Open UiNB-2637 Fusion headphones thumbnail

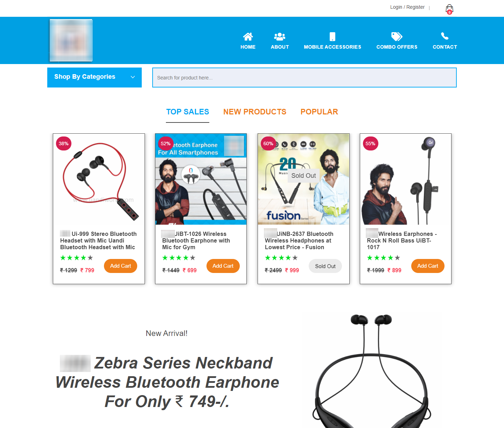click(303, 179)
